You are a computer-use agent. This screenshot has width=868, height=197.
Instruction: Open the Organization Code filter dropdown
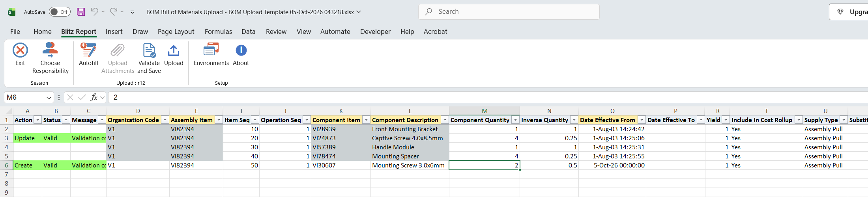[165, 120]
